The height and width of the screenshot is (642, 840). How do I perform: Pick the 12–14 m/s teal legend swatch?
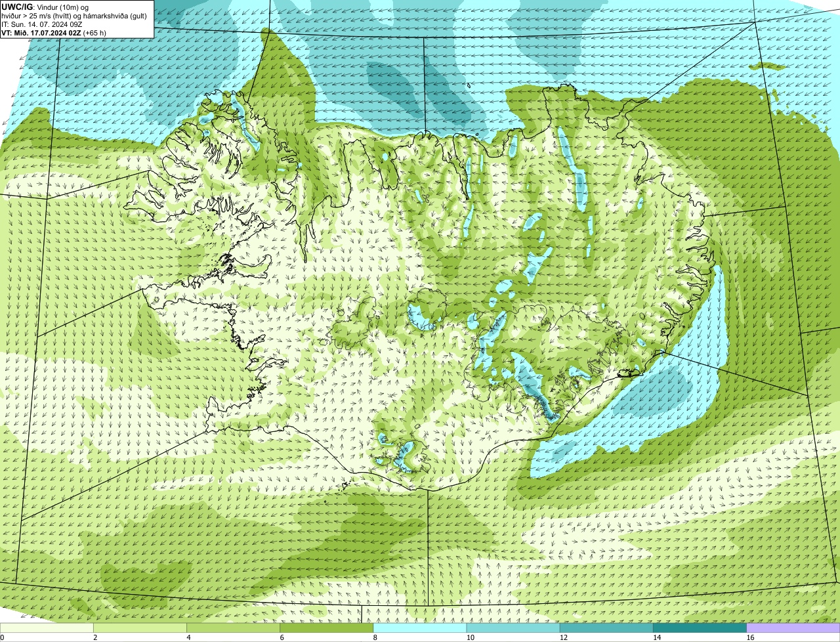[606, 628]
